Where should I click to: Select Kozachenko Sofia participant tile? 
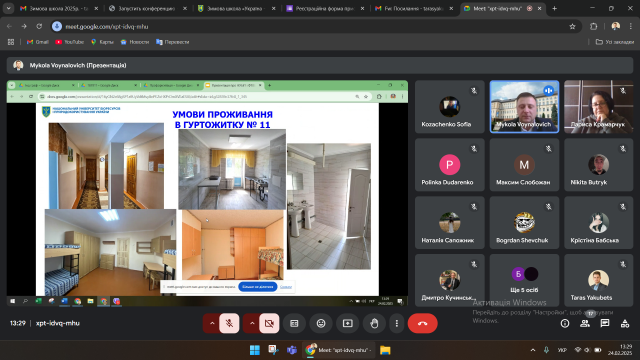pos(449,107)
